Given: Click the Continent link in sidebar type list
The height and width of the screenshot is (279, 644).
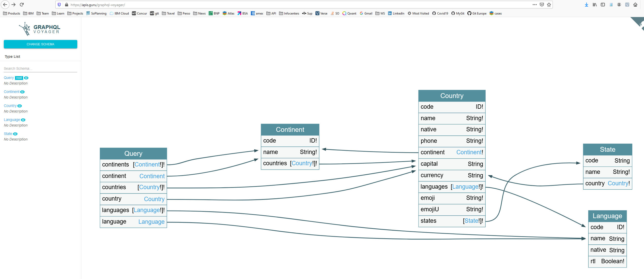Looking at the screenshot, I should (x=11, y=92).
